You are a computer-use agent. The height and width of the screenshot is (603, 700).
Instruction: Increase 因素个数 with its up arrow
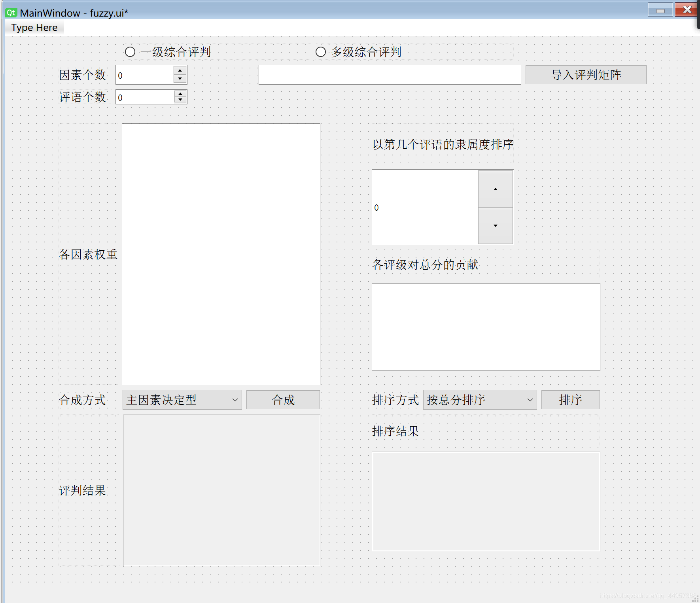click(180, 70)
